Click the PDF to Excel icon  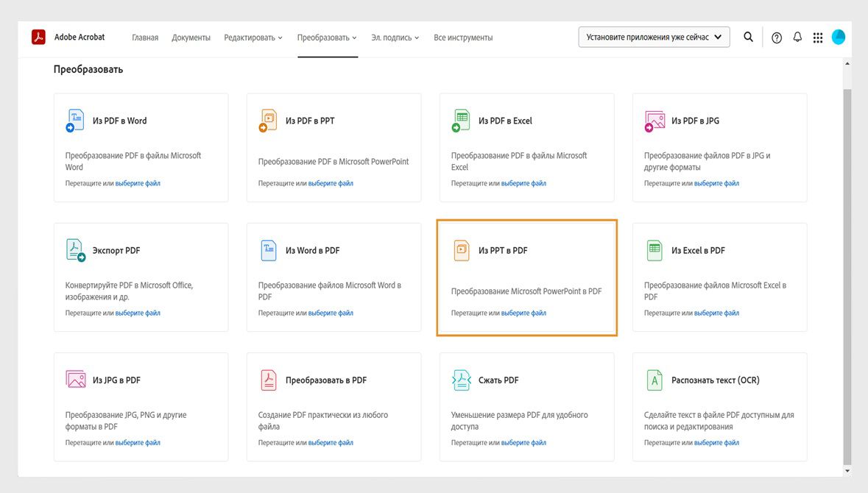[x=462, y=121]
